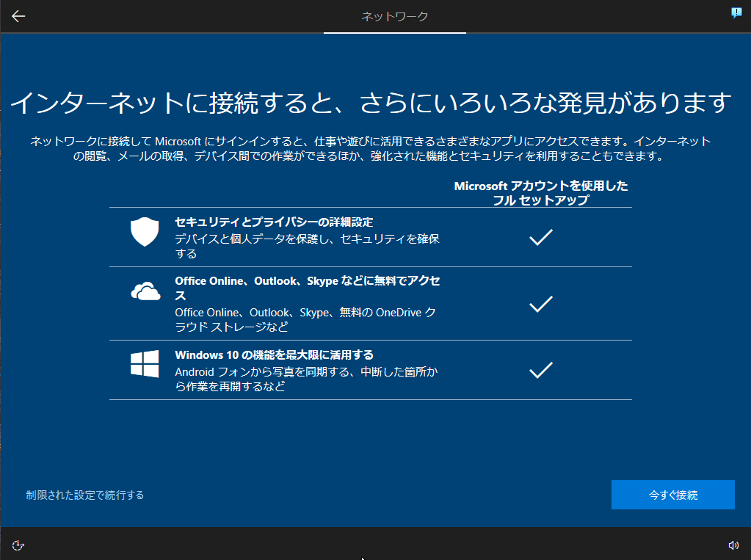Click the volume speaker icon
The height and width of the screenshot is (560, 751).
(x=733, y=545)
